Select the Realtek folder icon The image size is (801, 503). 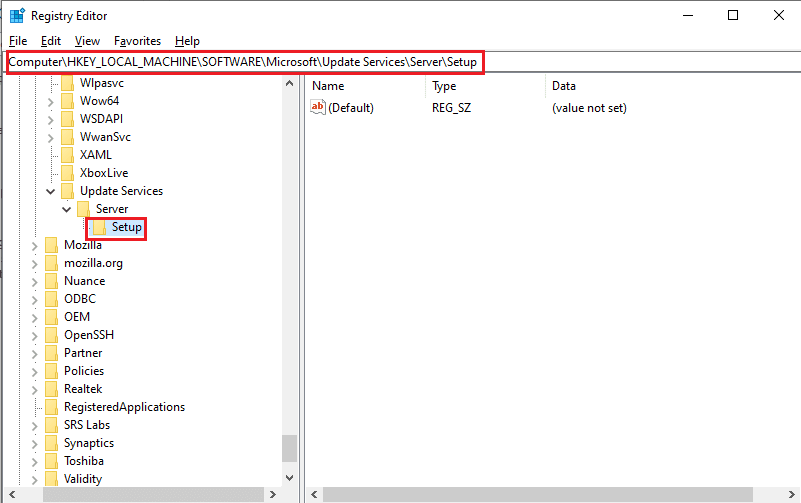(x=51, y=389)
